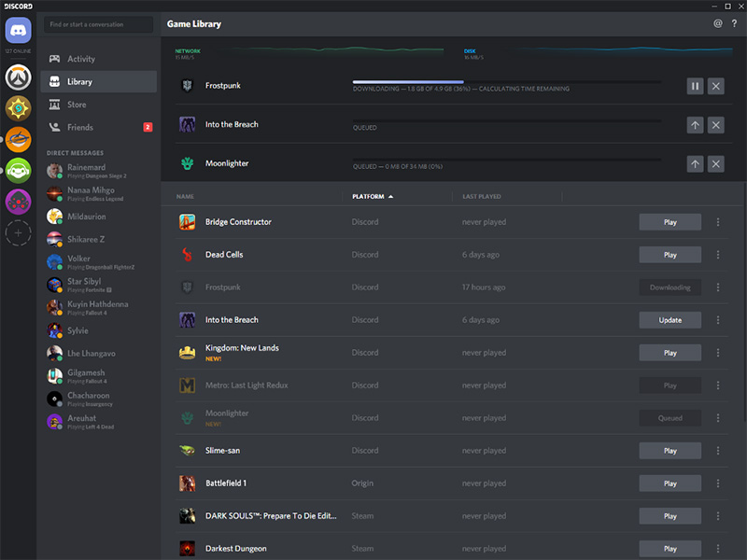Play Slime-san
This screenshot has height=560, width=747.
click(669, 451)
